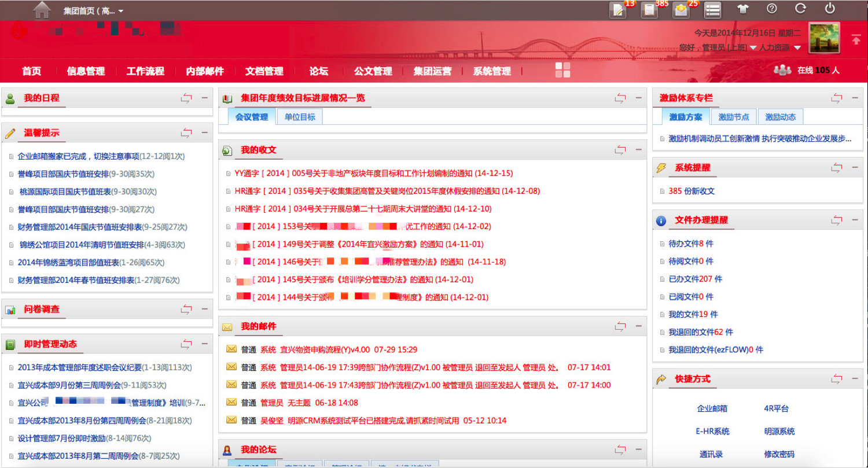Open help via the question mark icon
The image size is (868, 468).
(x=771, y=9)
